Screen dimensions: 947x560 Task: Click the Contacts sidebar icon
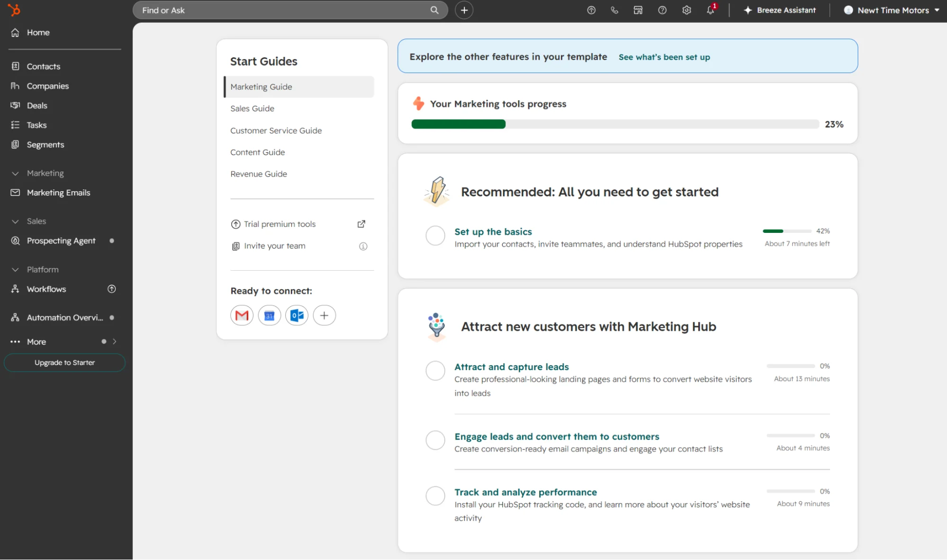click(15, 66)
